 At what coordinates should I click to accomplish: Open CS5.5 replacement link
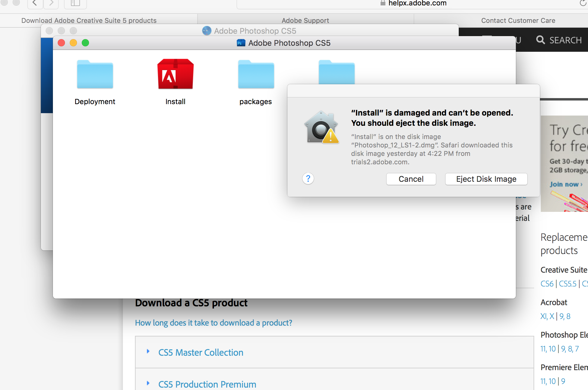pos(568,284)
